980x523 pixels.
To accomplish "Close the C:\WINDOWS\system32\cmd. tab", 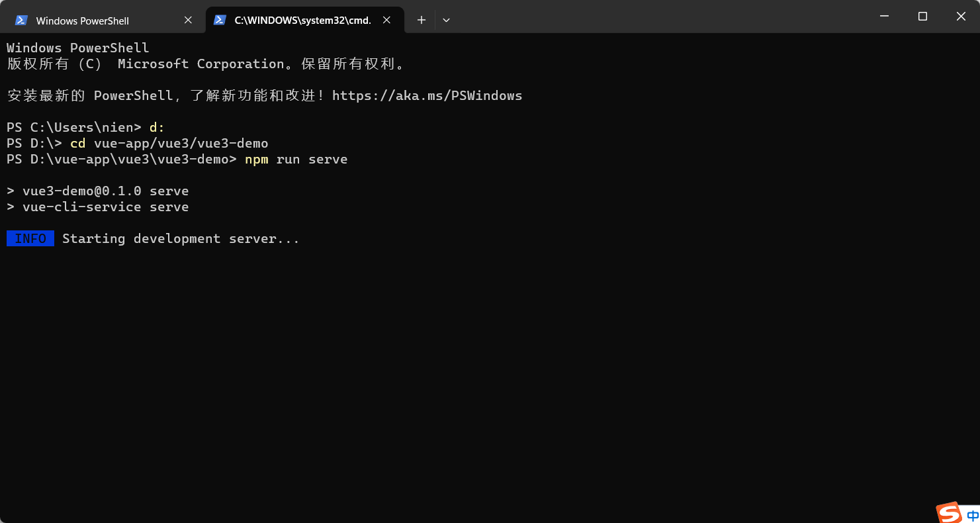I will pos(387,21).
